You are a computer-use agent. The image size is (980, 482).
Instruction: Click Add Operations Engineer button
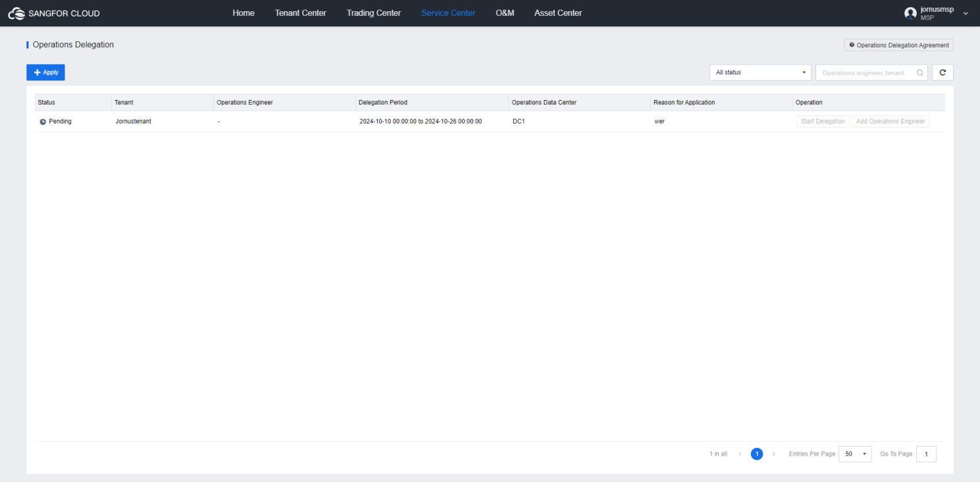click(x=890, y=122)
